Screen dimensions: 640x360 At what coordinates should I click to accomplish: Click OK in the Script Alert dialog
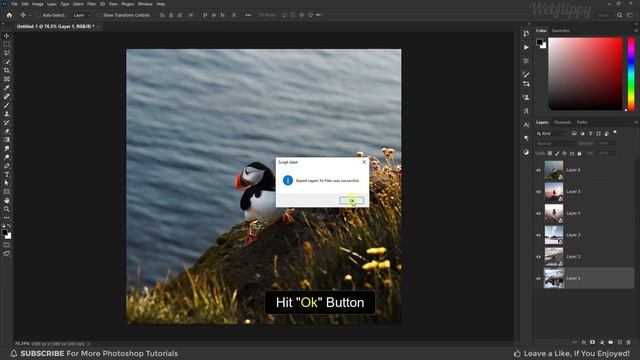tap(351, 200)
